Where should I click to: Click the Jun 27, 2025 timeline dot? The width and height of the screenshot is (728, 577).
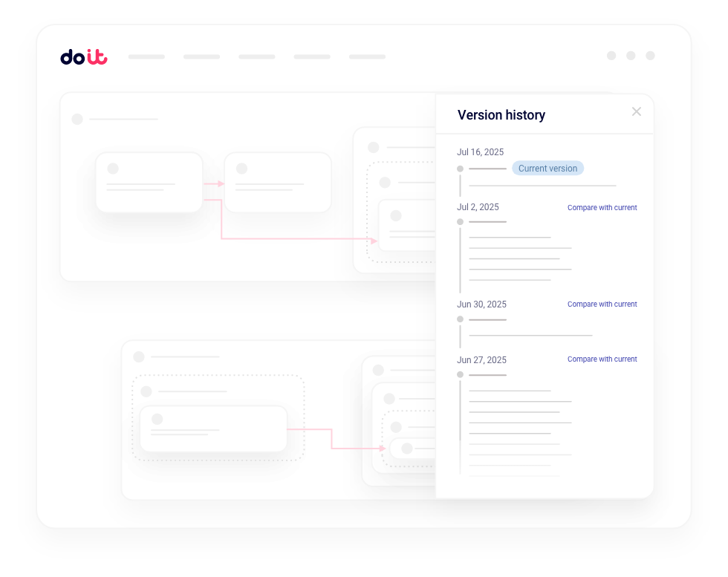tap(460, 375)
